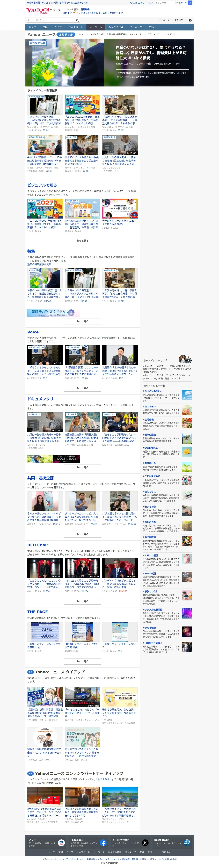219x868 pixels.
Task: Click もっと見る under THE PAGE
Action: point(82,661)
